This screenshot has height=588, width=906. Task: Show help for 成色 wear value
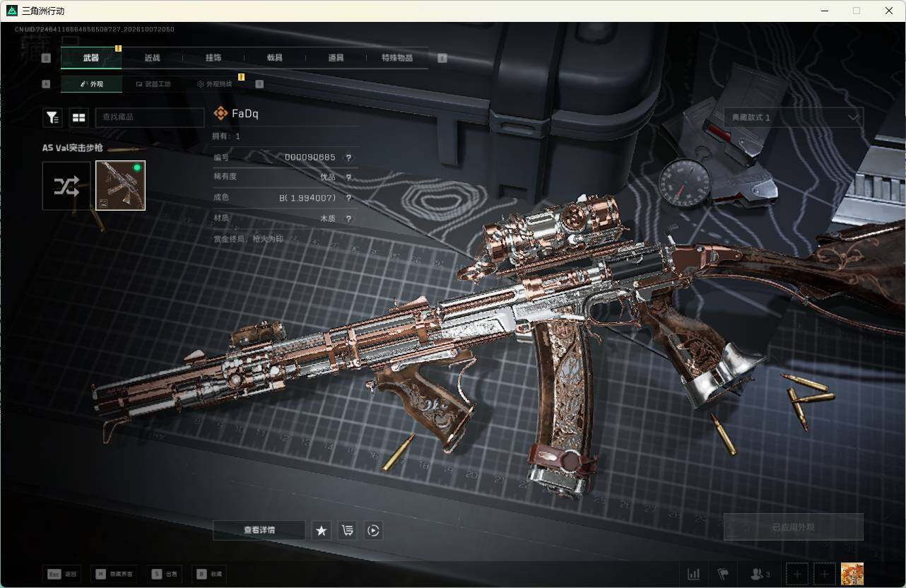pyautogui.click(x=348, y=198)
